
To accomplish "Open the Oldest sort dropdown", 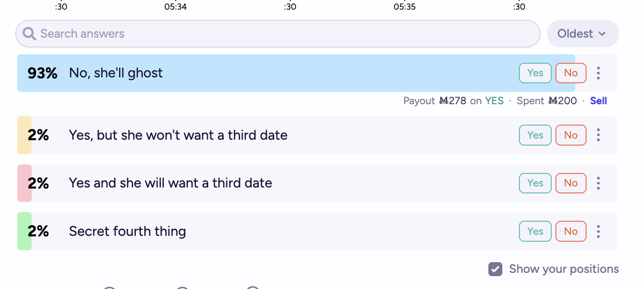I will point(583,34).
